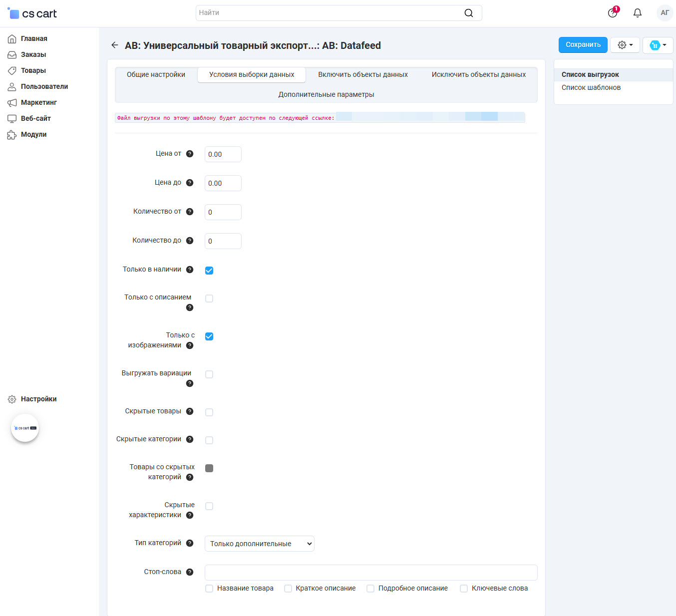
Task: Open the Список шаблонов link
Action: [591, 87]
